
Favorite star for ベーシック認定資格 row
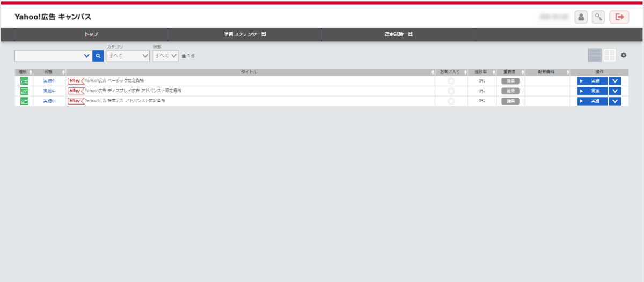[451, 81]
